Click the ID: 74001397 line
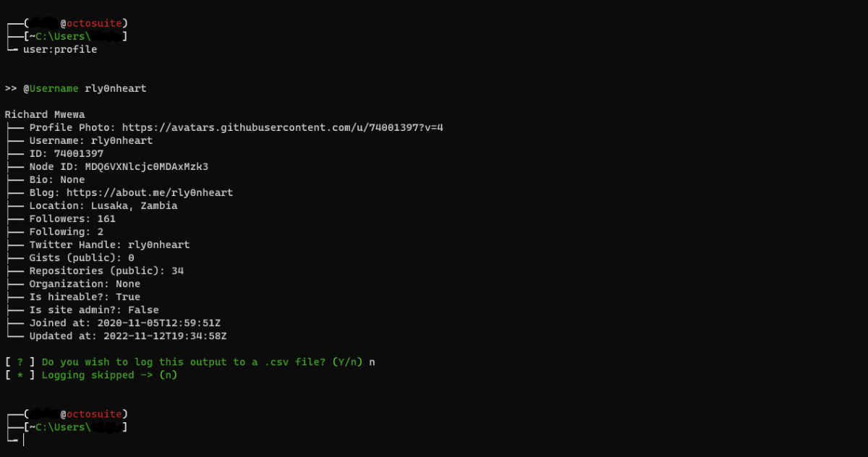This screenshot has width=868, height=457. tap(67, 153)
